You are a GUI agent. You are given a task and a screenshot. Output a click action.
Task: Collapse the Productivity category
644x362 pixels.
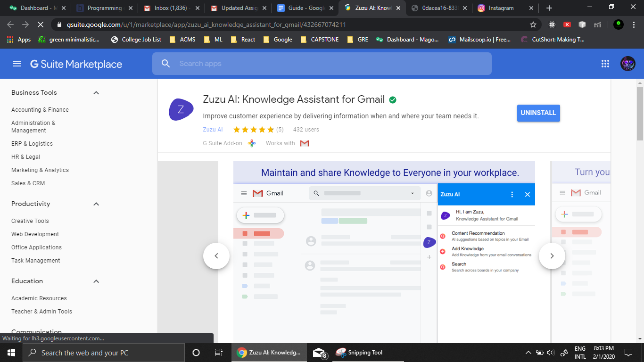coord(96,204)
